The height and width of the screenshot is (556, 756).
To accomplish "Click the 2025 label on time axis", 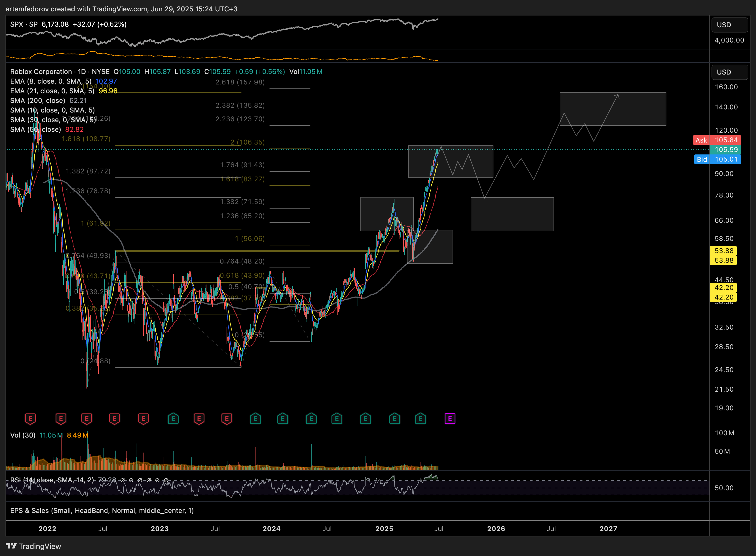I will pyautogui.click(x=384, y=529).
